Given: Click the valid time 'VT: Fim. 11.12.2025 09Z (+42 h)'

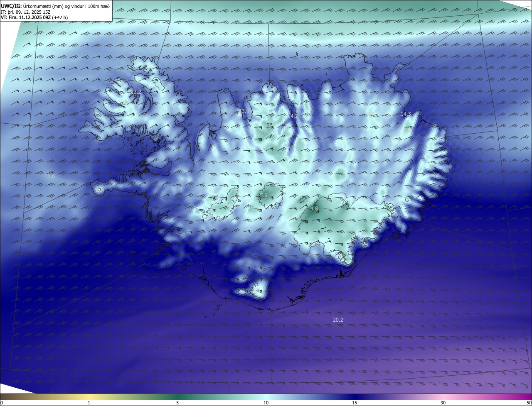Looking at the screenshot, I should tap(34, 17).
